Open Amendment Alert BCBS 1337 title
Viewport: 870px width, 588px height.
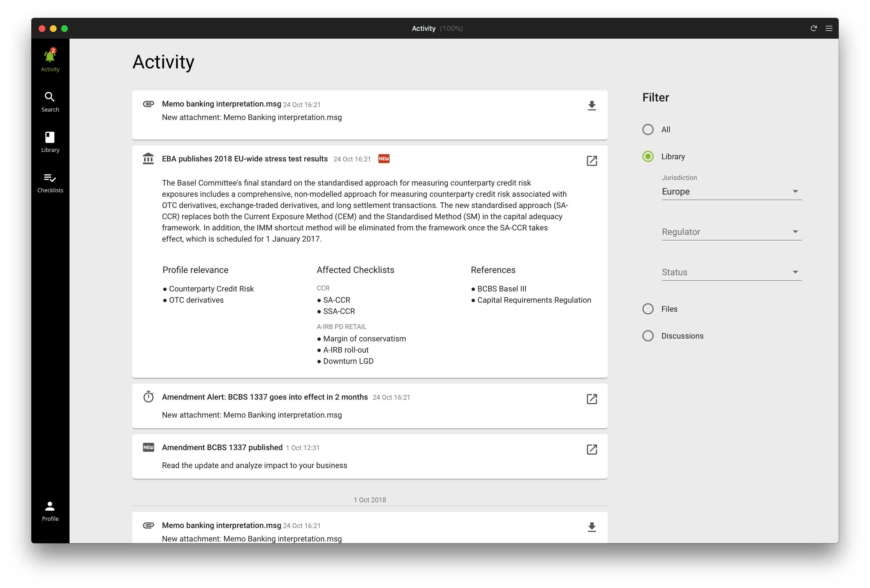point(265,397)
